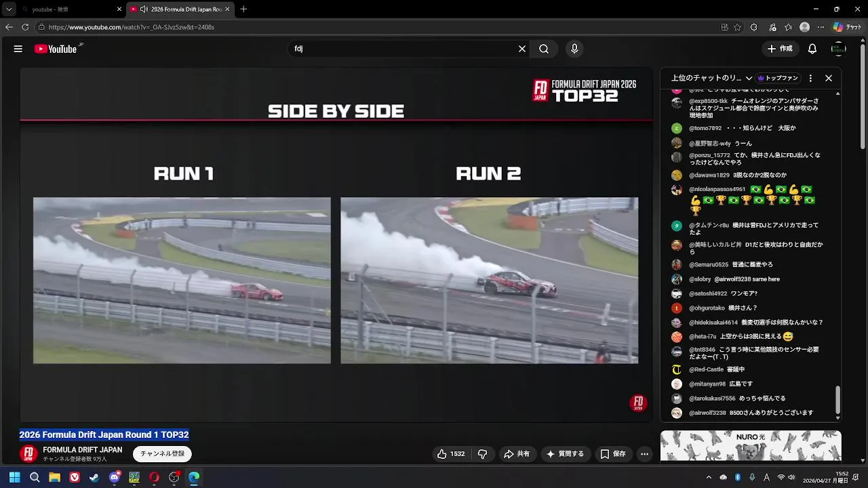Go back in browser history
This screenshot has height=488, width=868.
[9, 27]
